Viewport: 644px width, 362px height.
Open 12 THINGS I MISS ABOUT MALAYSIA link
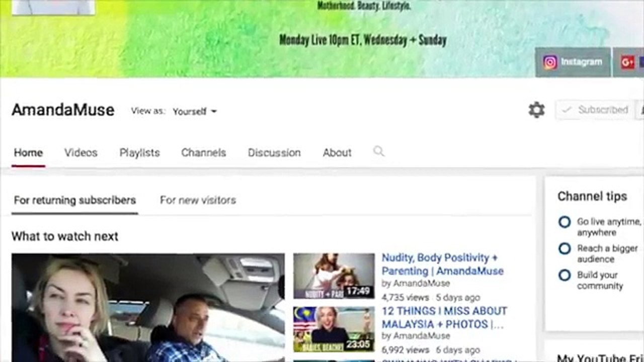[444, 317]
